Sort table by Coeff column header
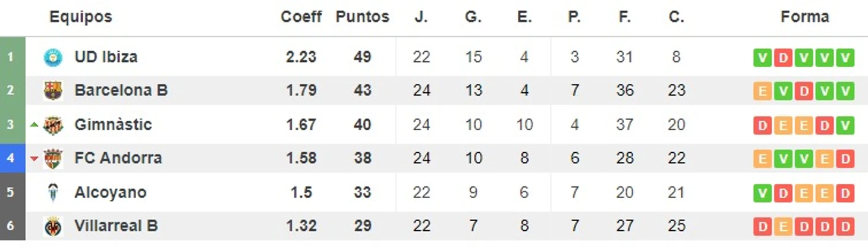Viewport: 868px width, 248px height. pos(301,17)
